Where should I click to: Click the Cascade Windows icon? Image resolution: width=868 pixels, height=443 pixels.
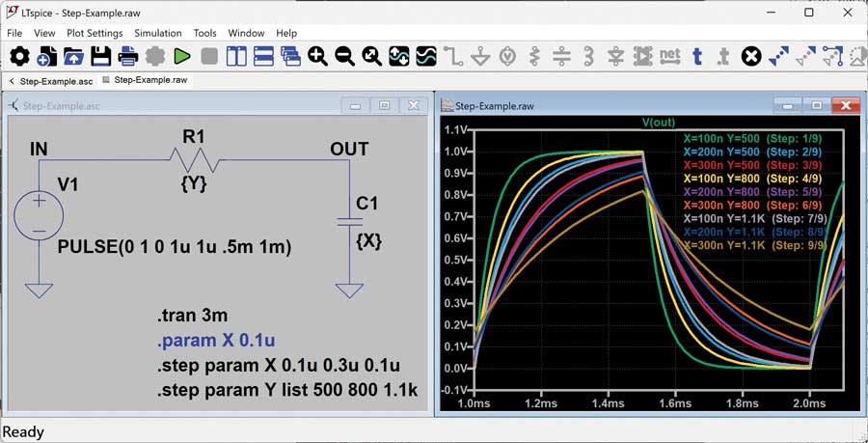pyautogui.click(x=290, y=57)
